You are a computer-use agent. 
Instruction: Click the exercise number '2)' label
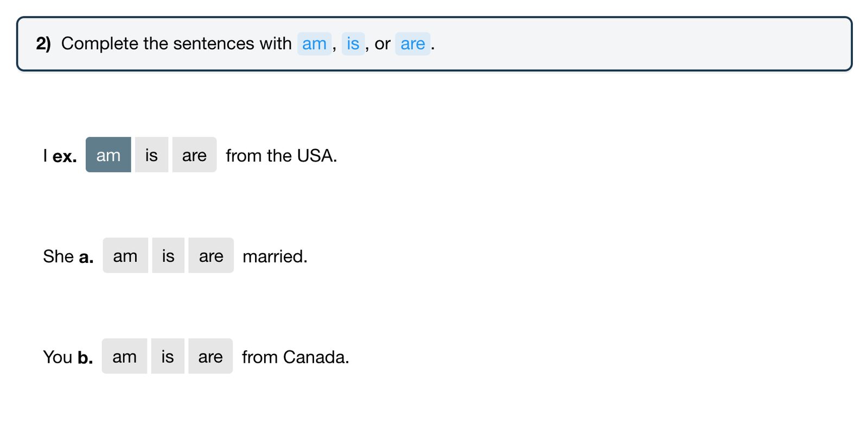pyautogui.click(x=43, y=43)
